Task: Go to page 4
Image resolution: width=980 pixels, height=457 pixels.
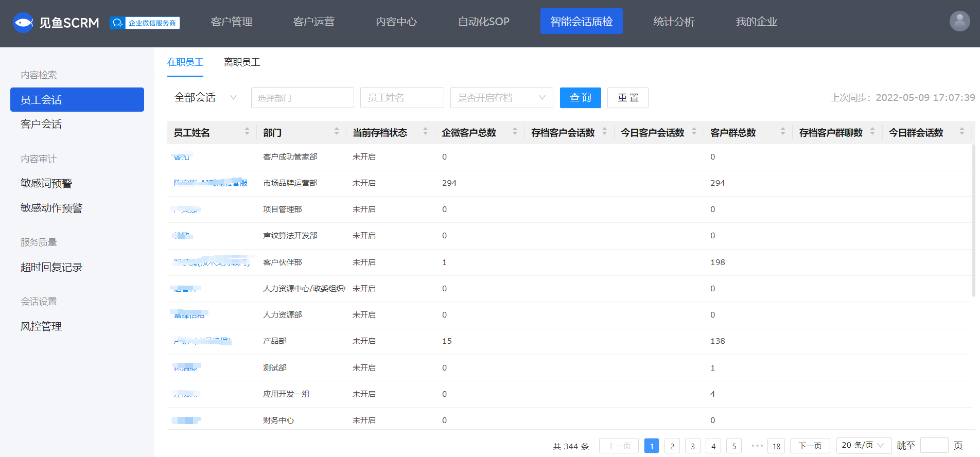Action: pyautogui.click(x=713, y=446)
